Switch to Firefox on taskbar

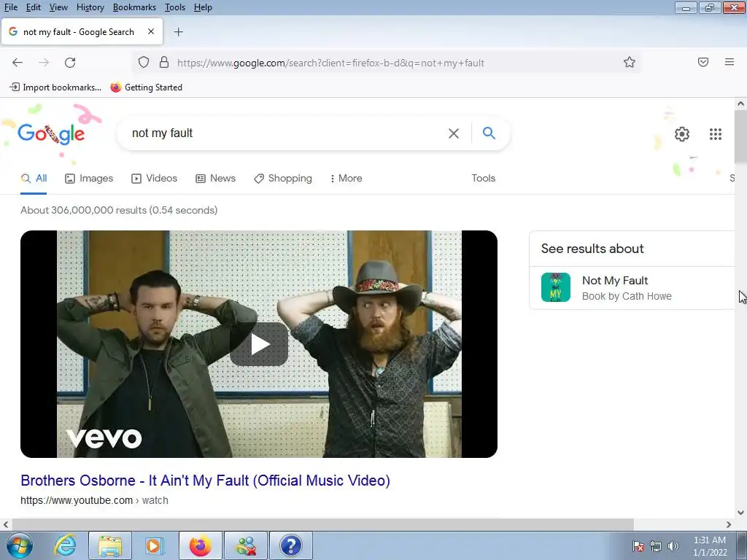click(200, 545)
